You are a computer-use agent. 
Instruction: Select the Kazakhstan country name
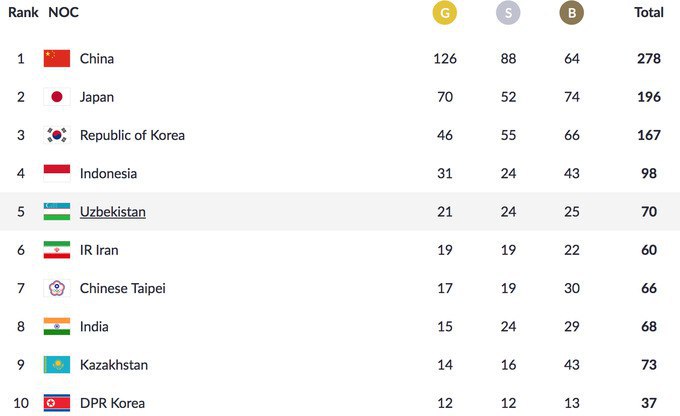114,365
